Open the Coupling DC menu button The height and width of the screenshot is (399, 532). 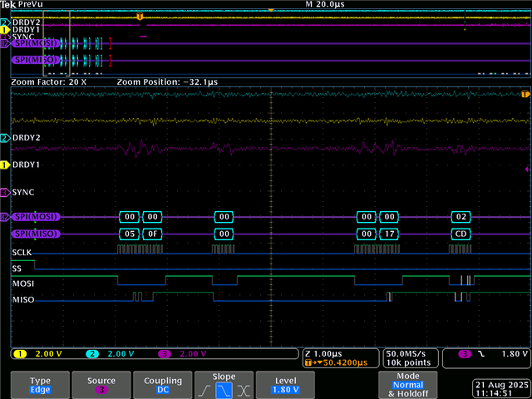[163, 385]
